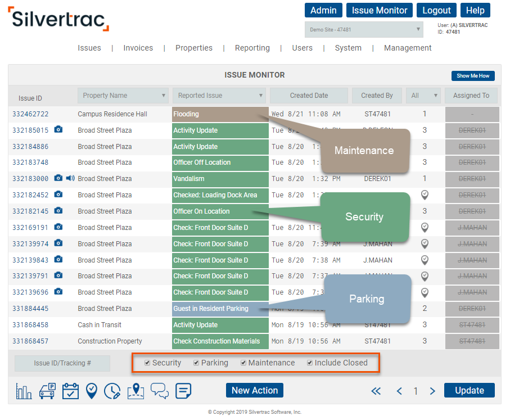This screenshot has height=420, width=510.
Task: View photo for issue 332139974
Action: click(x=58, y=243)
